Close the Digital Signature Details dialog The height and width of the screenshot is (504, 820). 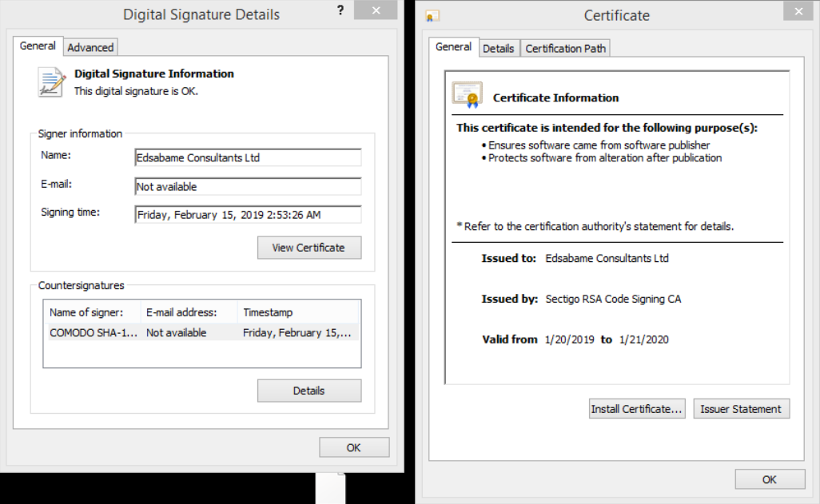pyautogui.click(x=379, y=10)
